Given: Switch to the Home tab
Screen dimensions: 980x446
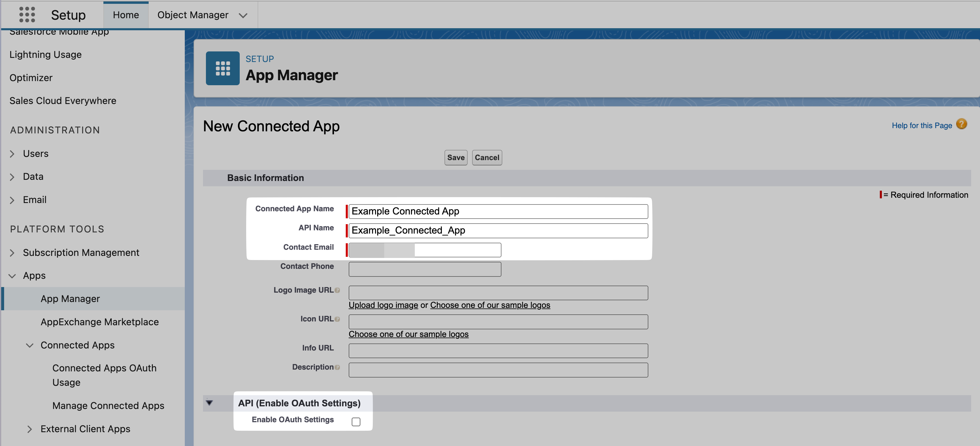Looking at the screenshot, I should pos(125,15).
